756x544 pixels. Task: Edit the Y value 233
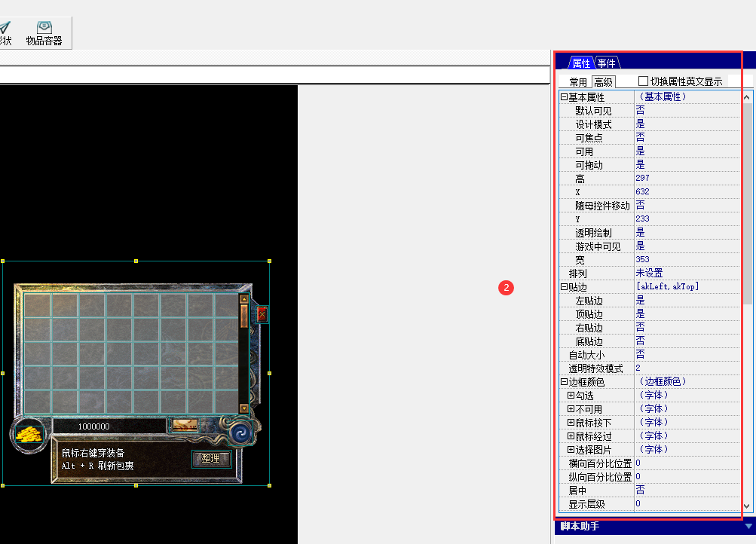642,219
